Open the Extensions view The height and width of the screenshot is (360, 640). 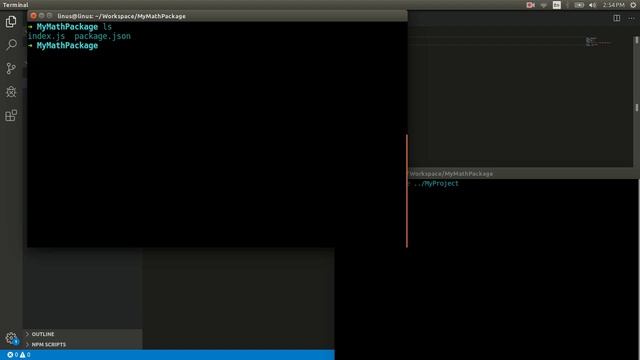11,116
